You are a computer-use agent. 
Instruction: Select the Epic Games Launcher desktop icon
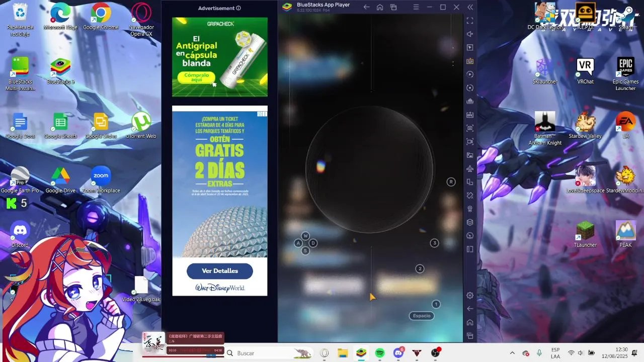(625, 74)
